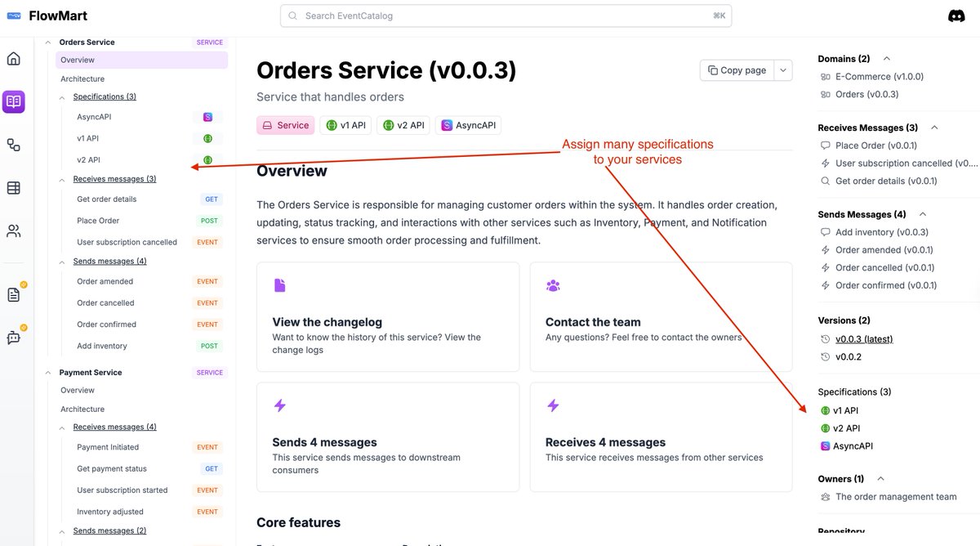Viewport: 980px width, 546px height.
Task: Open the Contact the team card
Action: click(x=661, y=317)
